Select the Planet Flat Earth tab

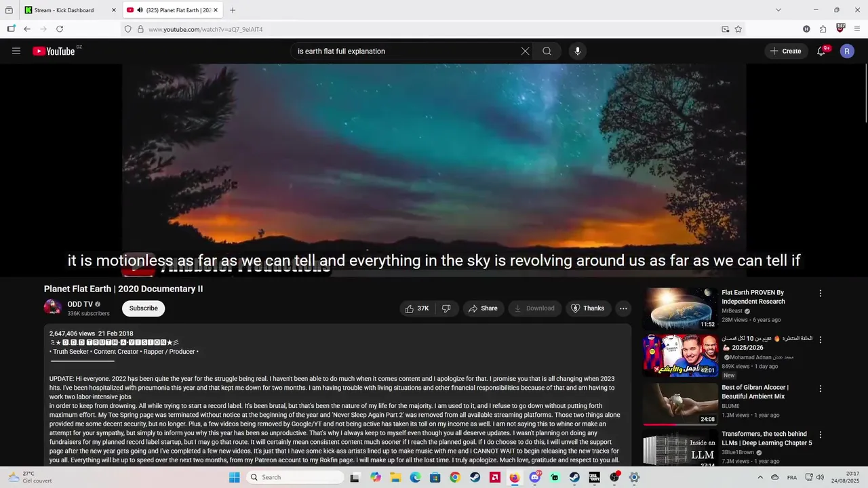pos(173,10)
